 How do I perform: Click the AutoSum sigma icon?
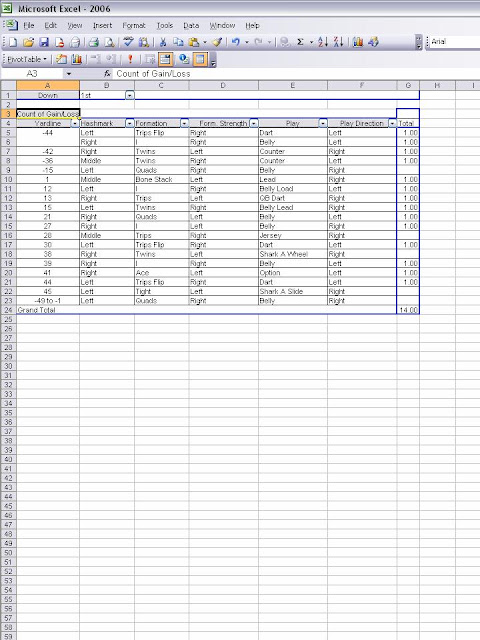click(300, 42)
